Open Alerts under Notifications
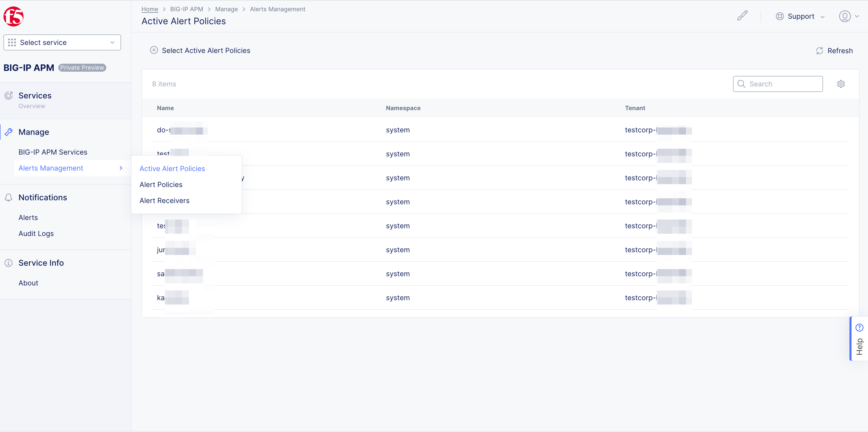Image resolution: width=868 pixels, height=432 pixels. tap(28, 217)
